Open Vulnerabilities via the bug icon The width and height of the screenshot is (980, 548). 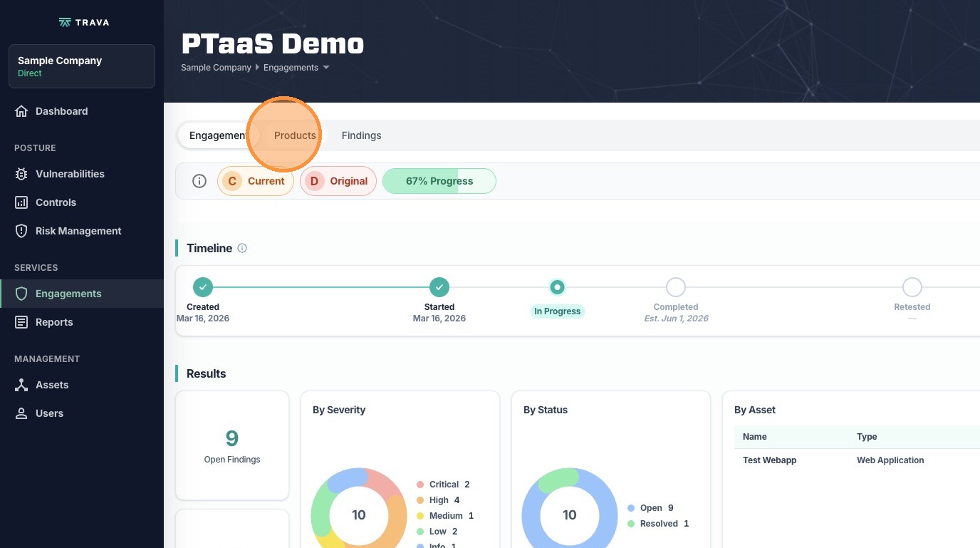pos(21,174)
